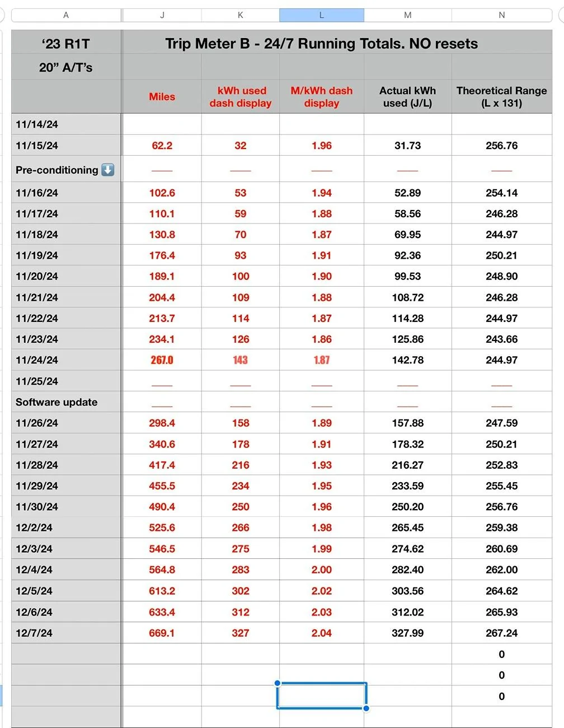564x728 pixels.
Task: Select the 12/7/24 date cell
Action: click(66, 633)
